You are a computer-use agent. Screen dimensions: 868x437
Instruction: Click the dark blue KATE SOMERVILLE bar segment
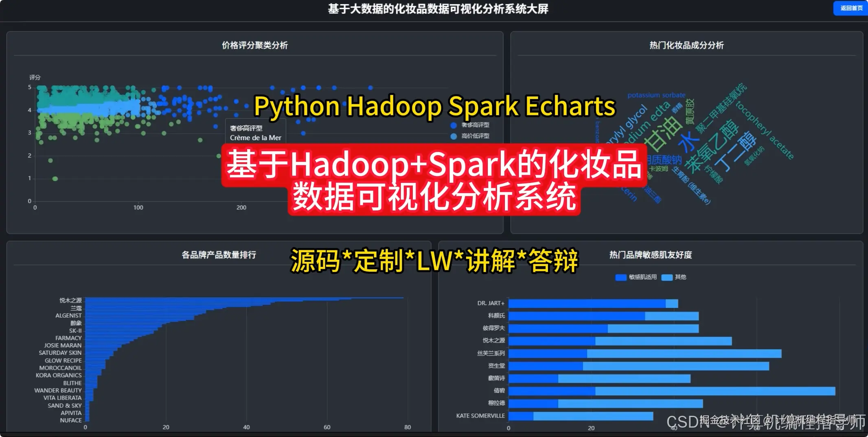[x=521, y=416]
